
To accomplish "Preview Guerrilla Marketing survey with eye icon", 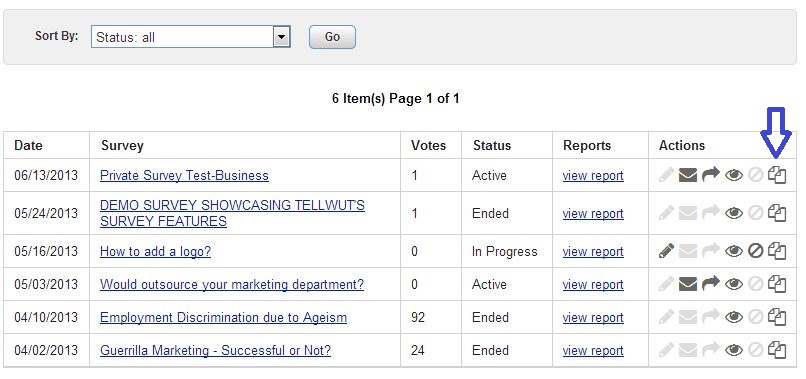I will coord(734,350).
